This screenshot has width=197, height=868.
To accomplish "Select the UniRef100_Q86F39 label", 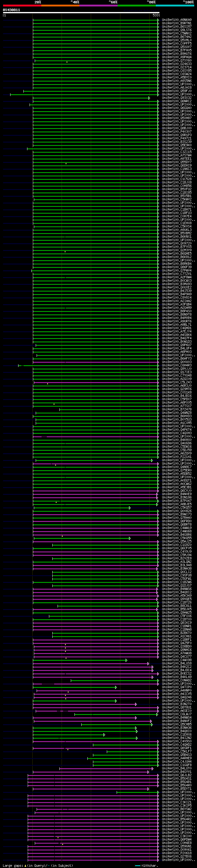I will (x=177, y=267).
